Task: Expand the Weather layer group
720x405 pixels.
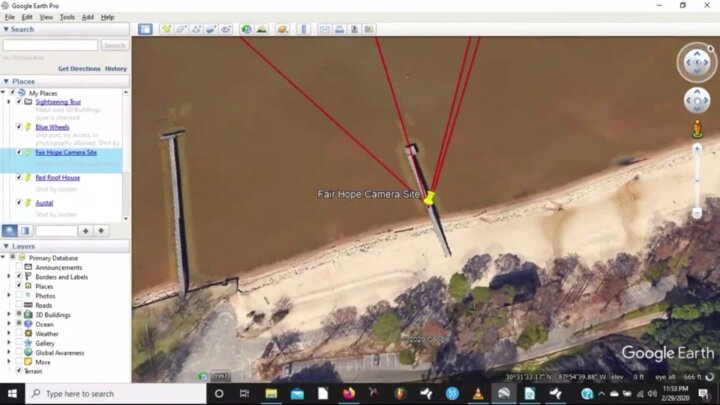Action: coord(9,333)
